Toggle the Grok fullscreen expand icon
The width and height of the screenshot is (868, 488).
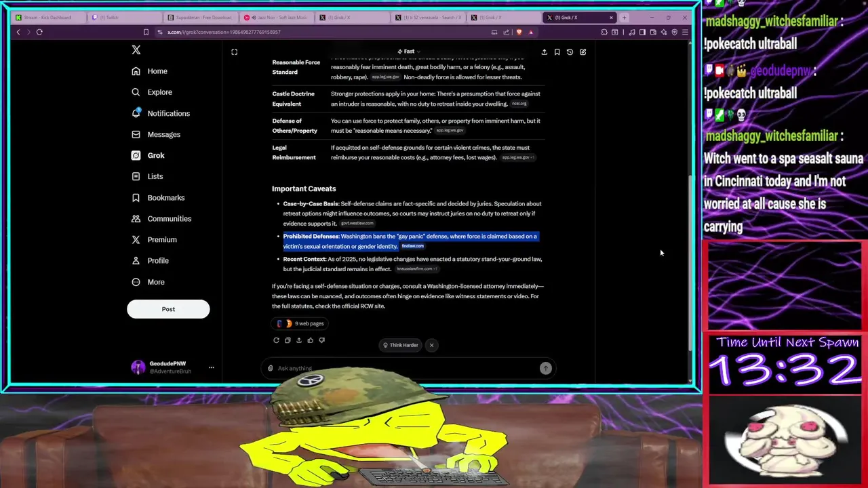tap(234, 52)
